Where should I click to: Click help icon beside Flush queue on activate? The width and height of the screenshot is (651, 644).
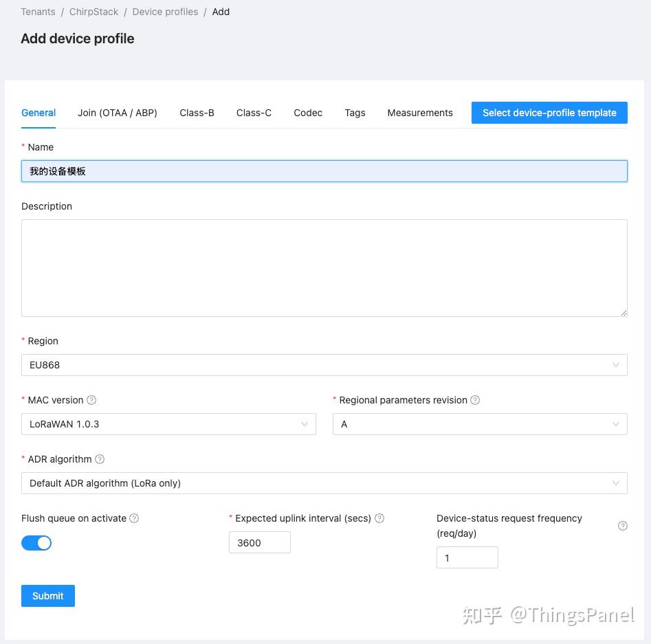[134, 518]
